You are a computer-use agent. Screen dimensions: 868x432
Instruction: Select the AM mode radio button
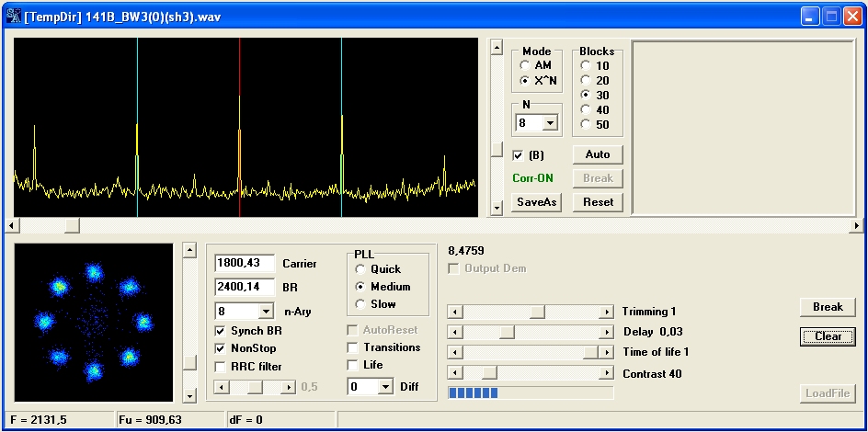pyautogui.click(x=525, y=66)
